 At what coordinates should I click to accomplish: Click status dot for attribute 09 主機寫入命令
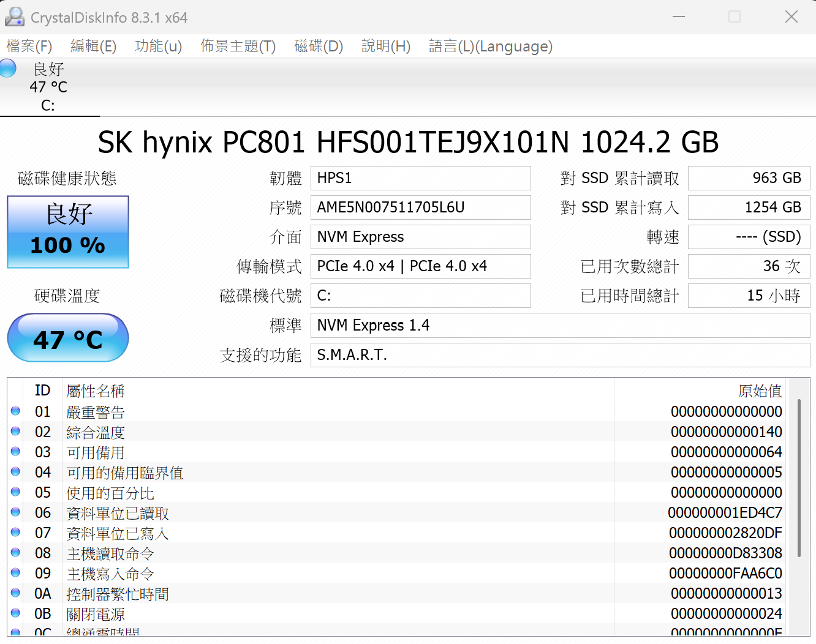(x=16, y=573)
